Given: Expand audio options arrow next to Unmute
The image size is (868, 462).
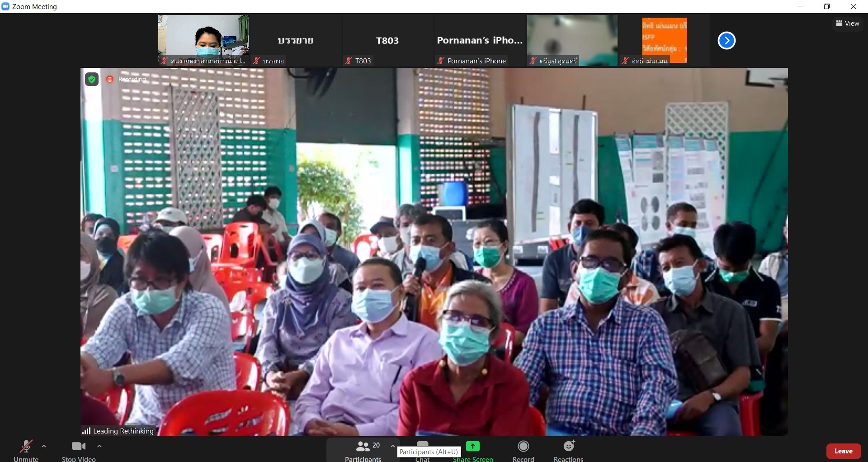Looking at the screenshot, I should pos(44,446).
